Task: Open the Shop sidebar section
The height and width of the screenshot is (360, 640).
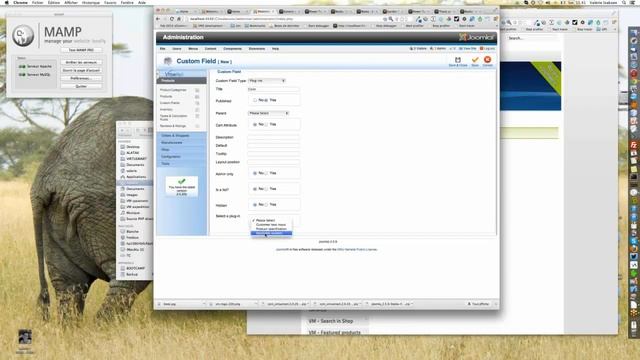Action: pyautogui.click(x=182, y=149)
